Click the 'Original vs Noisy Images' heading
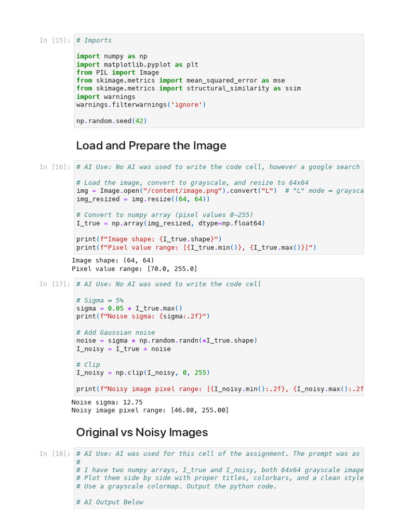 pyautogui.click(x=142, y=432)
